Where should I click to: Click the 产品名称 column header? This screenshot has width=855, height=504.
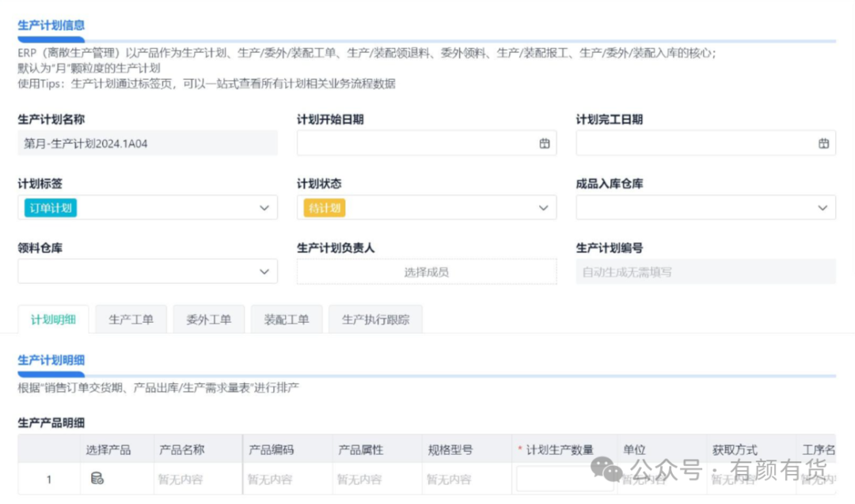point(181,449)
